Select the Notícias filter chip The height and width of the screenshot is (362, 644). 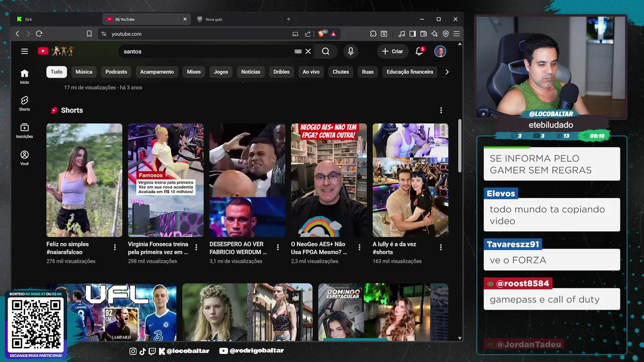(251, 72)
